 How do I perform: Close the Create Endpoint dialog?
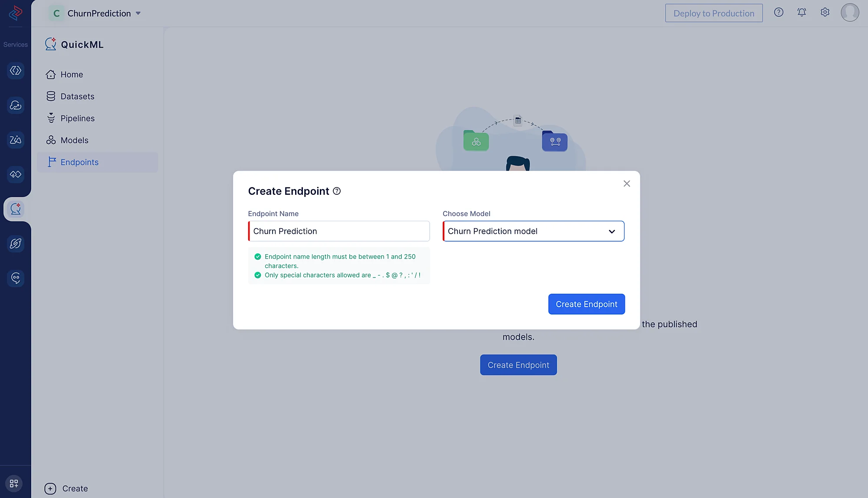pos(627,184)
